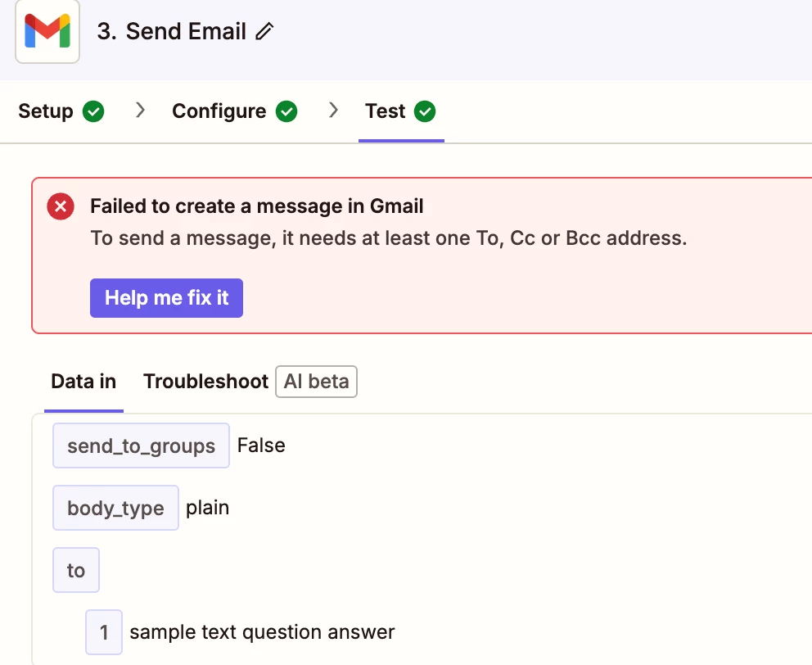Screen dimensions: 812x665
Task: Click the body_type field label
Action: [x=115, y=509]
